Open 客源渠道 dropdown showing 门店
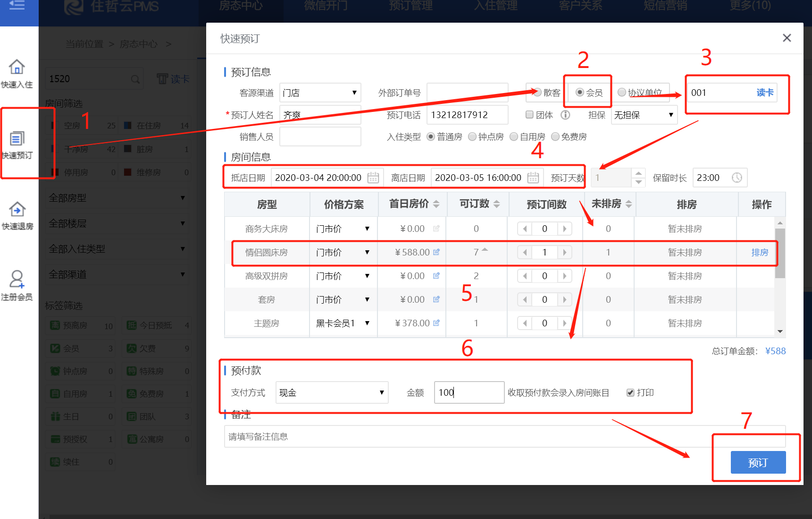812x519 pixels. click(320, 93)
